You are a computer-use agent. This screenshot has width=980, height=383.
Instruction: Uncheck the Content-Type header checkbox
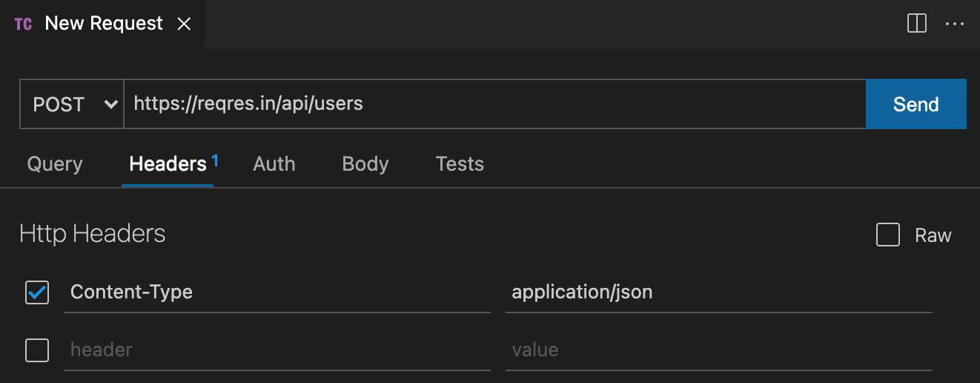coord(37,292)
